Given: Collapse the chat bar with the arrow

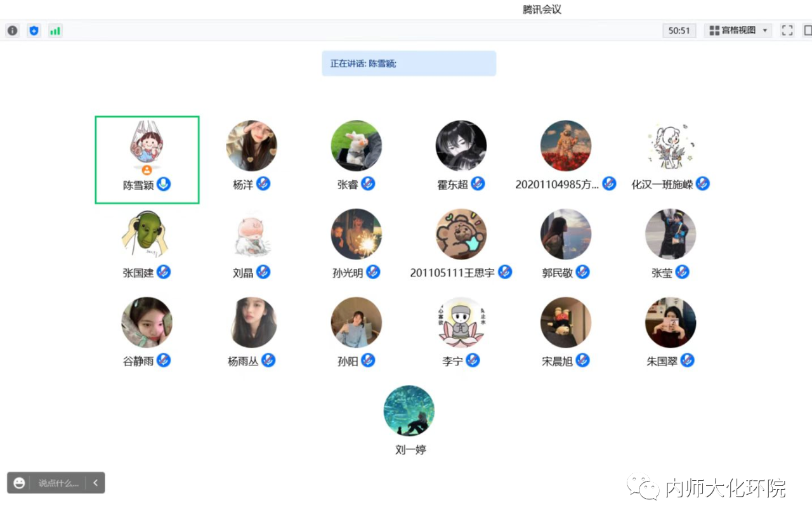Looking at the screenshot, I should [x=95, y=483].
